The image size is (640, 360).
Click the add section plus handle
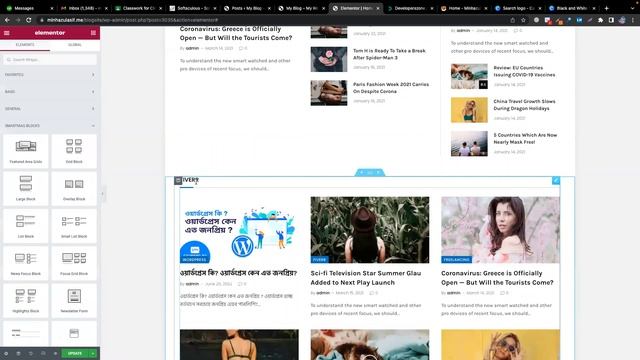coord(361,173)
